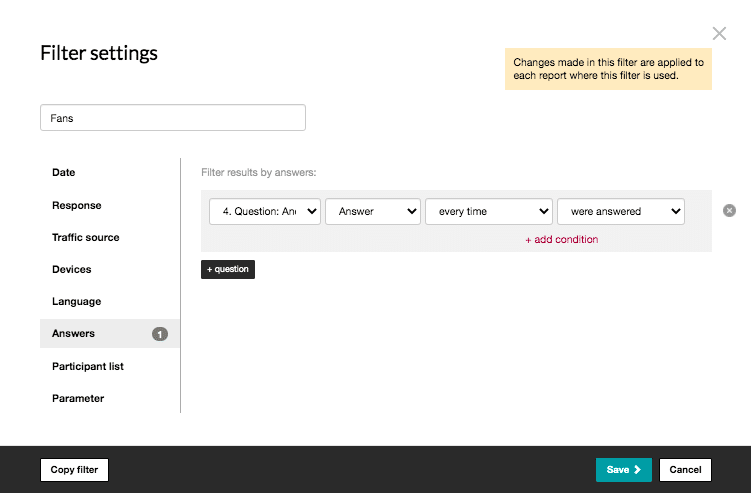751x493 pixels.
Task: Remove the question 4 filter row
Action: (x=729, y=210)
